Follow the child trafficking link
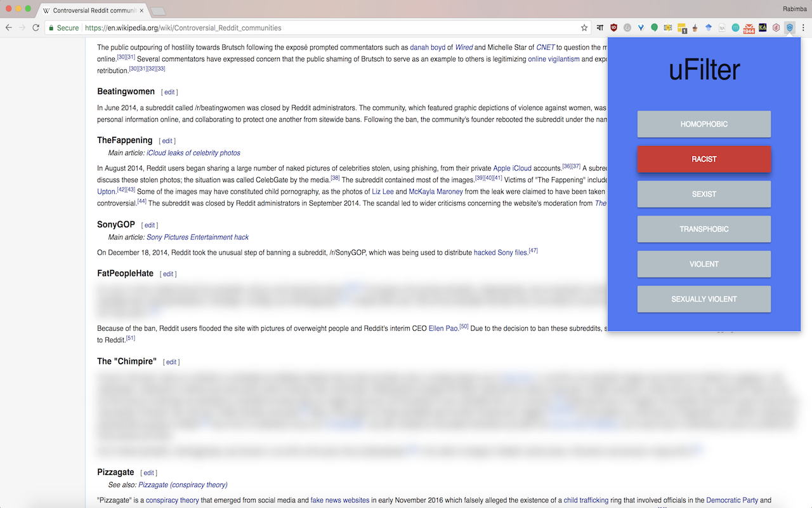812x508 pixels. click(586, 500)
